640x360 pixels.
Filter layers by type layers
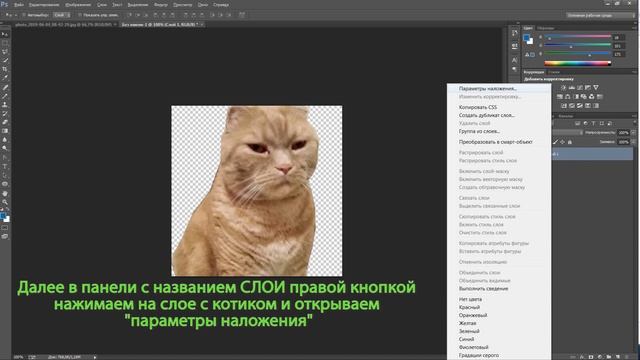pyautogui.click(x=593, y=123)
